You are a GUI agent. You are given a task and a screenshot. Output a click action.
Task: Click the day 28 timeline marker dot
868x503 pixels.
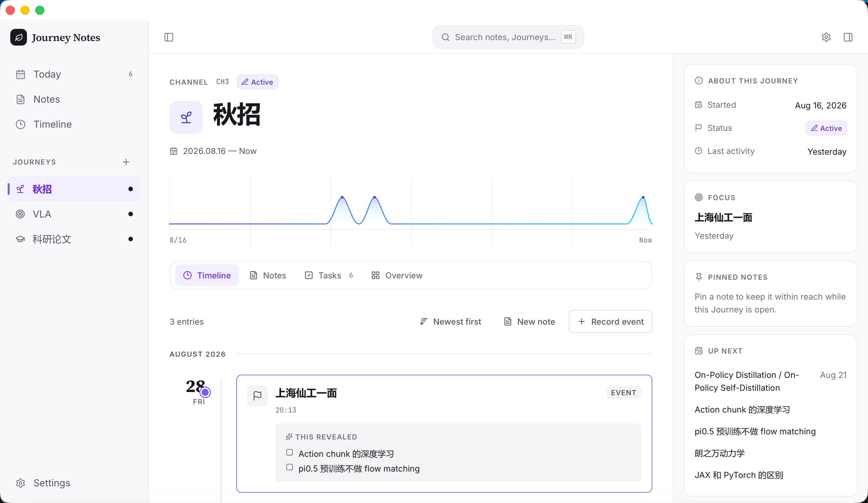coord(205,392)
